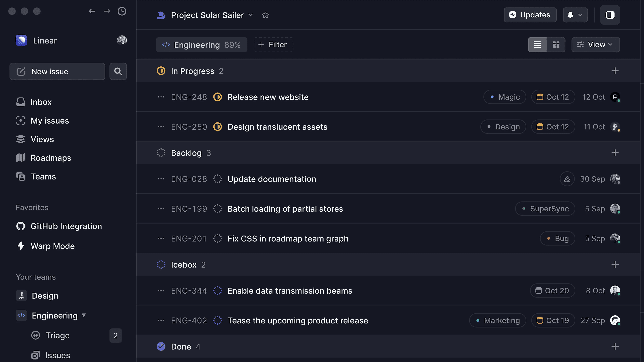Open Roadmaps in the sidebar
The image size is (644, 362).
click(x=43, y=158)
